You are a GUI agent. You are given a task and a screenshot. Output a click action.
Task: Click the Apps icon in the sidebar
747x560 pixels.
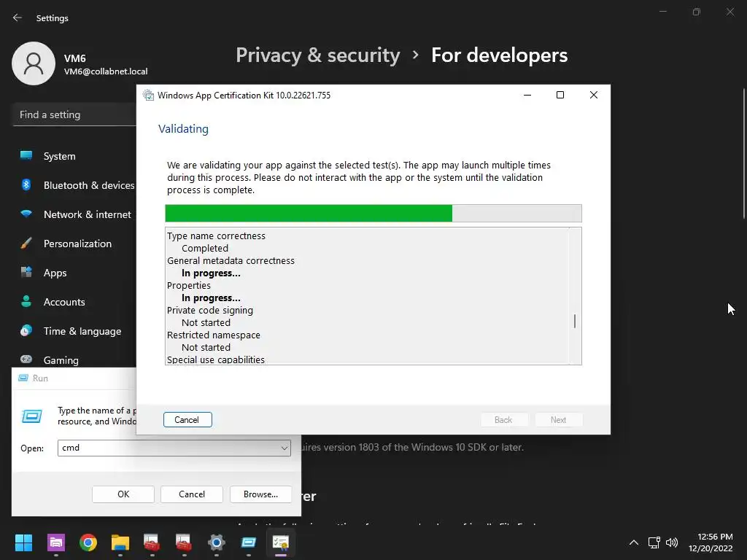26,272
